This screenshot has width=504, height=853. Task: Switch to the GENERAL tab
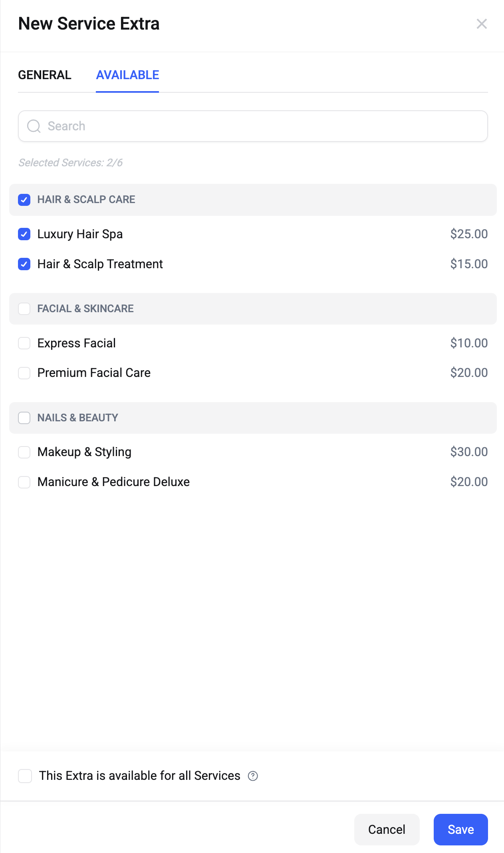coord(45,75)
